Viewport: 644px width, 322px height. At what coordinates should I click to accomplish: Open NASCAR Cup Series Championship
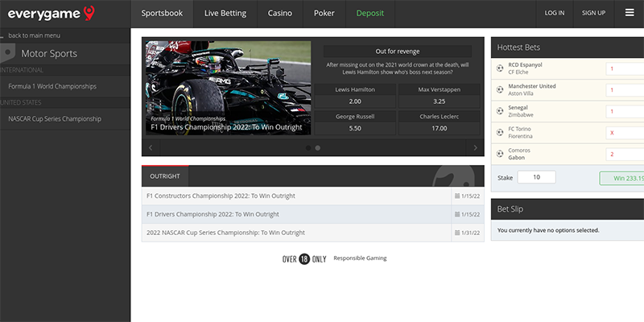pyautogui.click(x=65, y=119)
